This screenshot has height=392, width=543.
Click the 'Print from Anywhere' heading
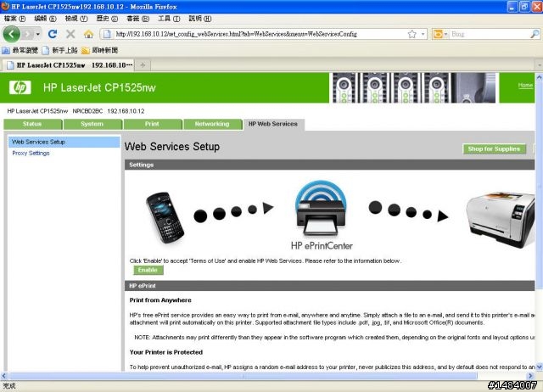[x=160, y=300]
